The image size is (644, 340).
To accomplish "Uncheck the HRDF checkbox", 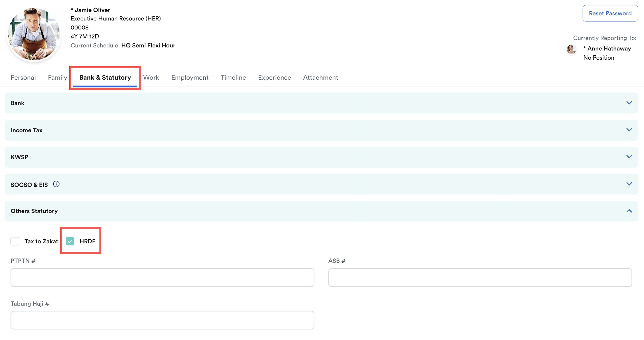I will pos(70,241).
